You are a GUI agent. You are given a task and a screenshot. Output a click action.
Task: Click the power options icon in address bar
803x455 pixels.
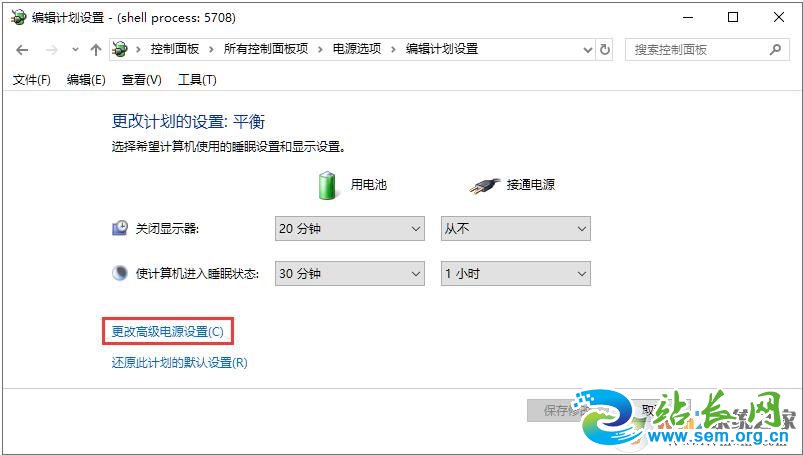click(x=120, y=49)
